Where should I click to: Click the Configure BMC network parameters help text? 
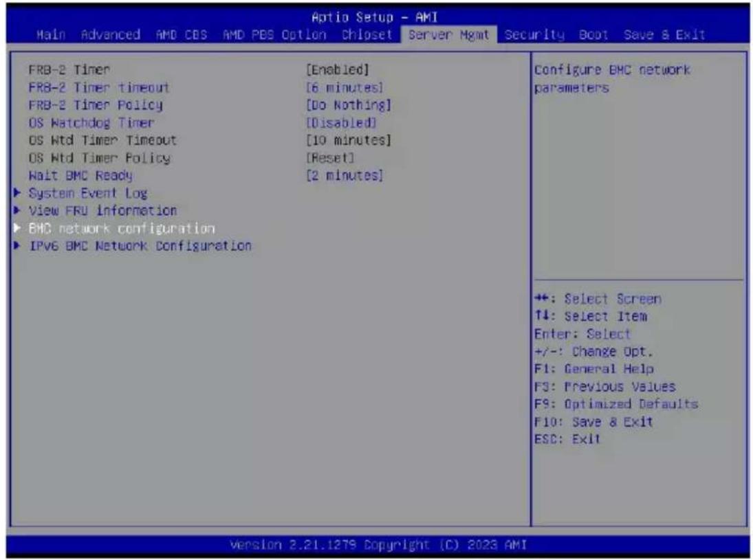click(612, 79)
